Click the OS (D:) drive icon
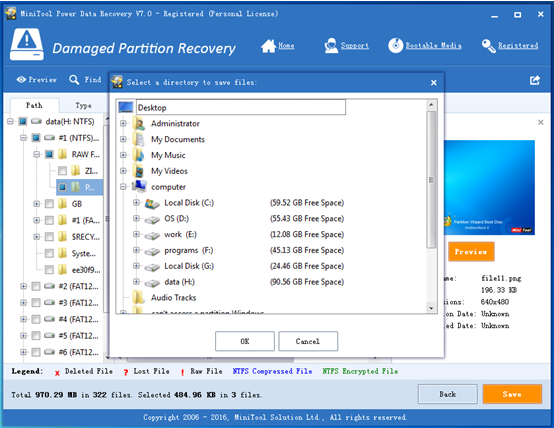 pyautogui.click(x=152, y=219)
